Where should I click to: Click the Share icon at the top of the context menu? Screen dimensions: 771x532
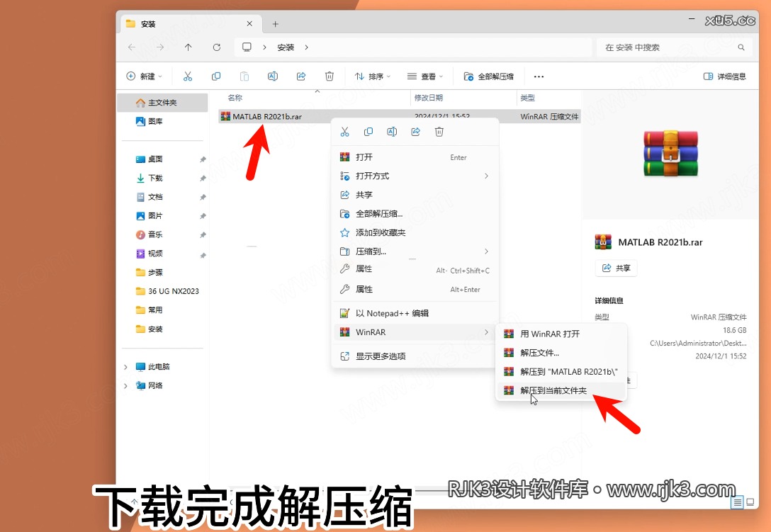[x=415, y=132]
